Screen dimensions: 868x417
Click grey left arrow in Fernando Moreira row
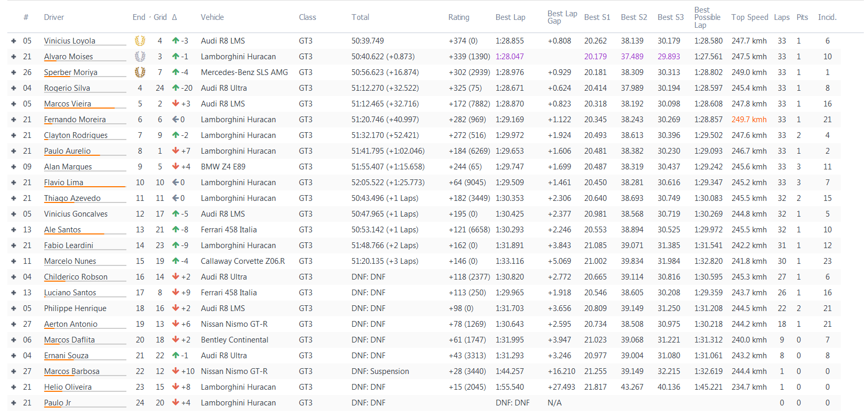176,119
